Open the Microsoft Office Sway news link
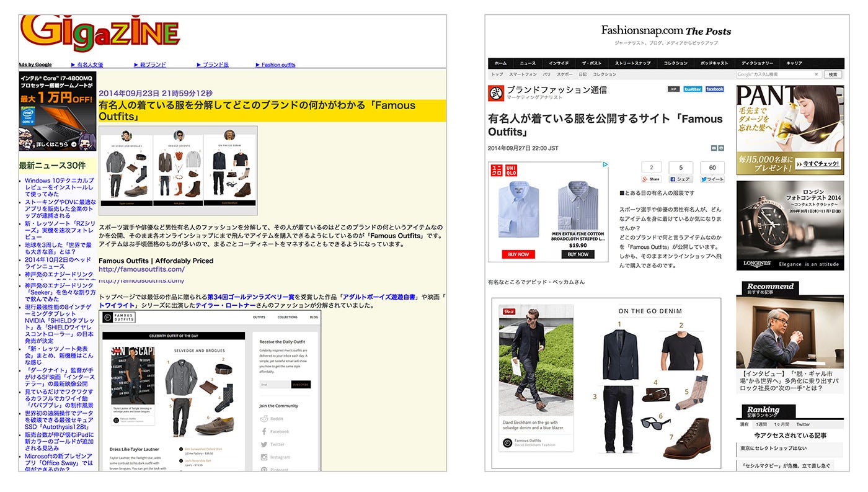Screen dimensions: 868x492 pos(59,462)
